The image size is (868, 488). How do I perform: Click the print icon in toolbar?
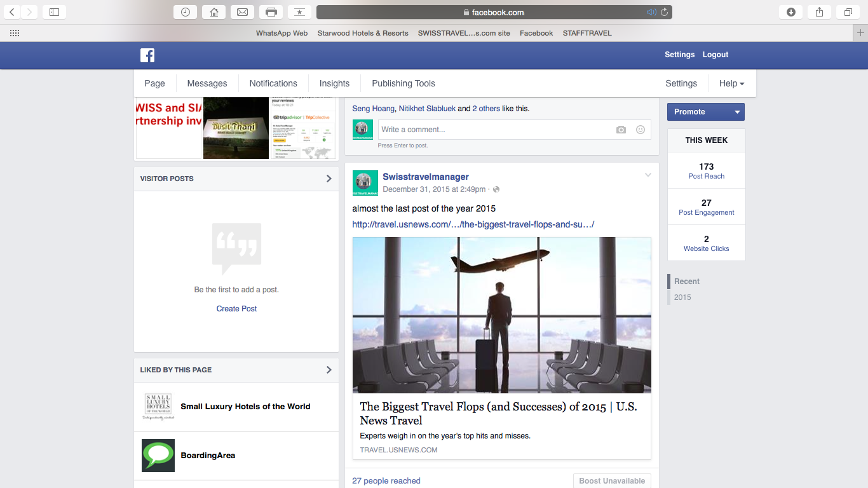coord(271,12)
